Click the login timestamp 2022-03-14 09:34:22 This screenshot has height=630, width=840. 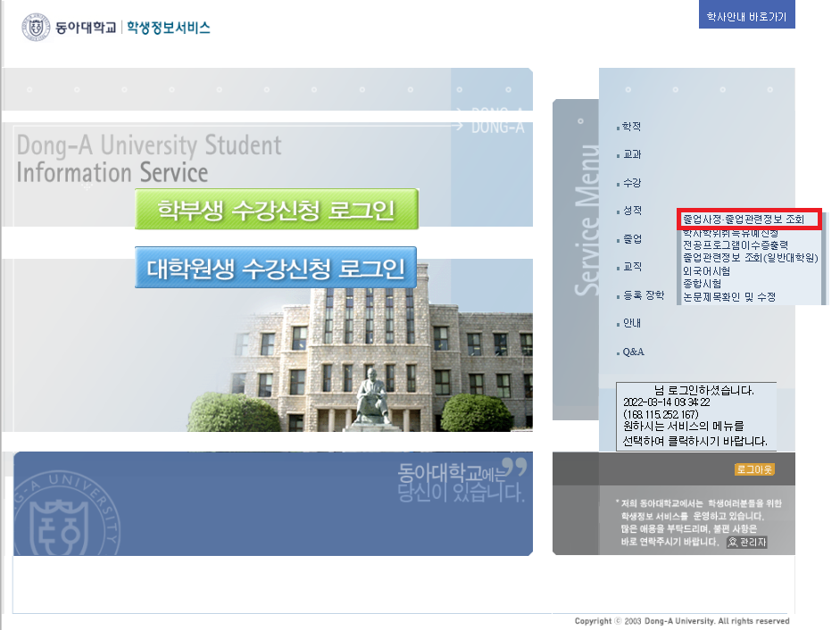[667, 402]
